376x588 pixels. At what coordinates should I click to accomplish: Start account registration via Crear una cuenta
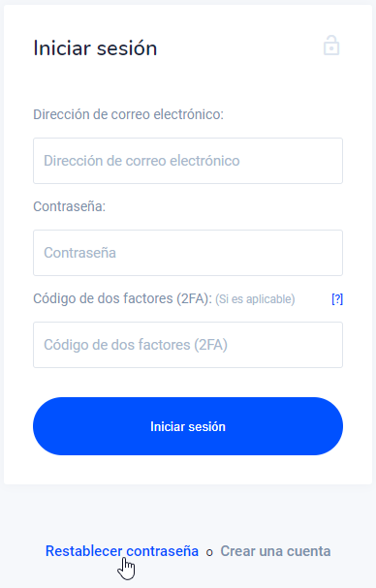275,551
